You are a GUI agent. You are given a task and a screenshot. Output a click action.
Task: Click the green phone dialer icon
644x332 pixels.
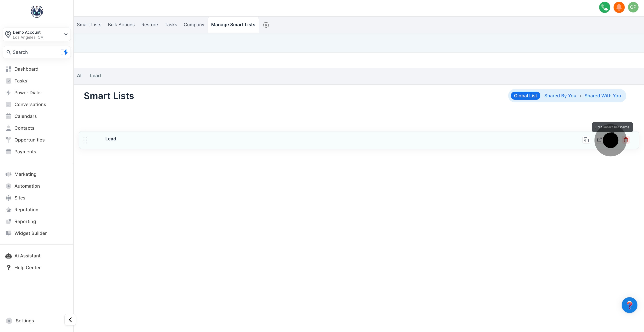[x=605, y=7]
